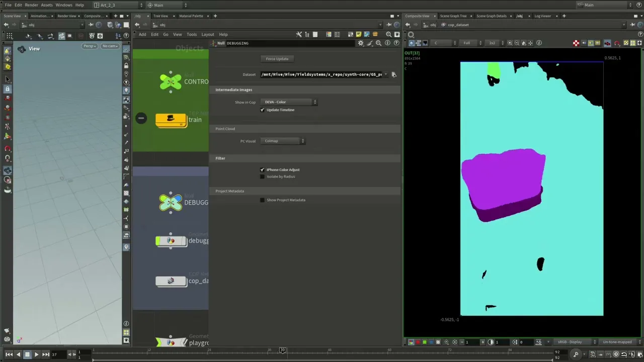Viewport: 644px width, 362px height.
Task: Open the Main radial menu dropdown
Action: pyautogui.click(x=168, y=5)
